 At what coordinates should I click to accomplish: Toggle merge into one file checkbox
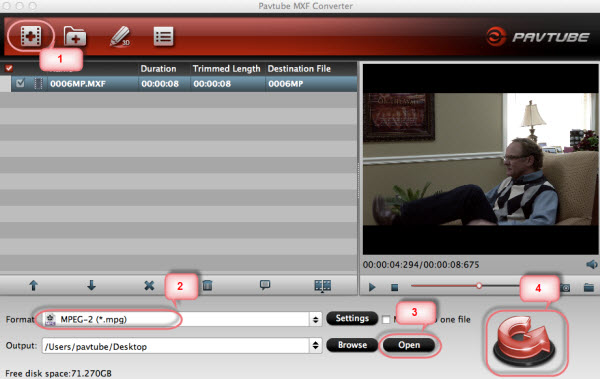(386, 319)
